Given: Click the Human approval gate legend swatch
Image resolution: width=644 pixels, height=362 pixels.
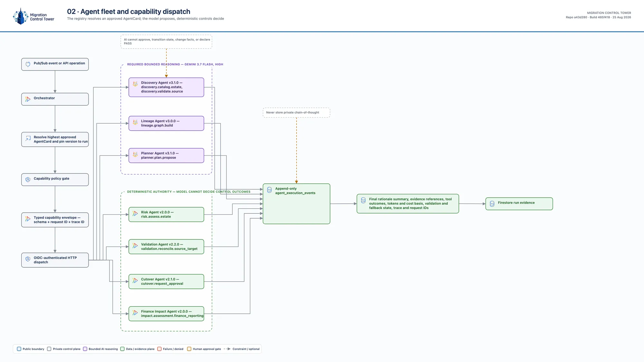Looking at the screenshot, I should click(x=189, y=349).
